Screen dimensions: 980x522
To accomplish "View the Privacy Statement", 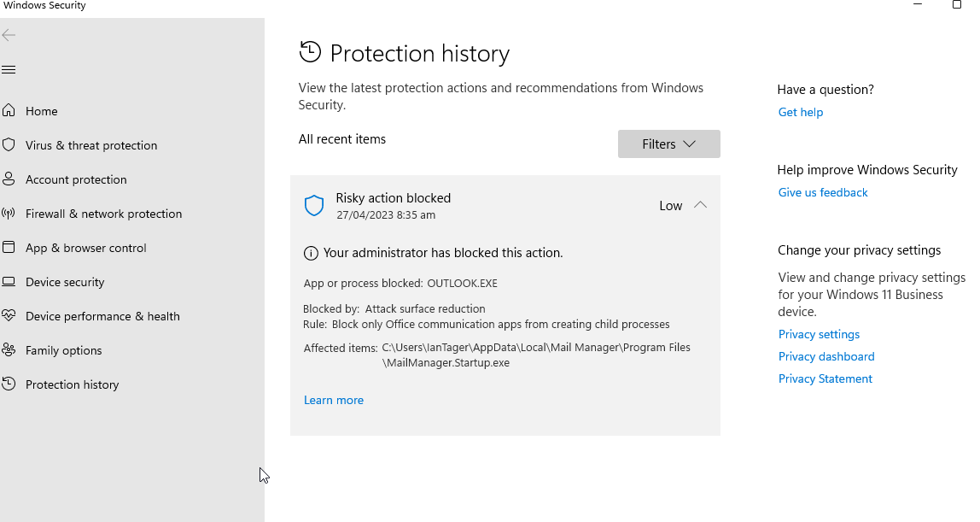I will point(825,378).
